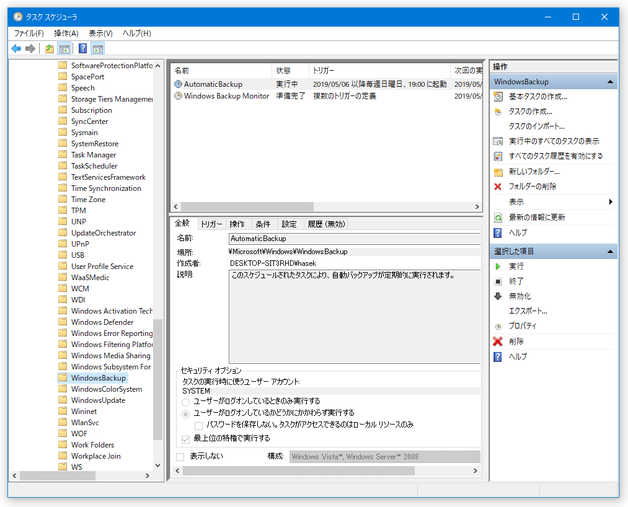Click the help icon under 選択した項目

(x=498, y=356)
